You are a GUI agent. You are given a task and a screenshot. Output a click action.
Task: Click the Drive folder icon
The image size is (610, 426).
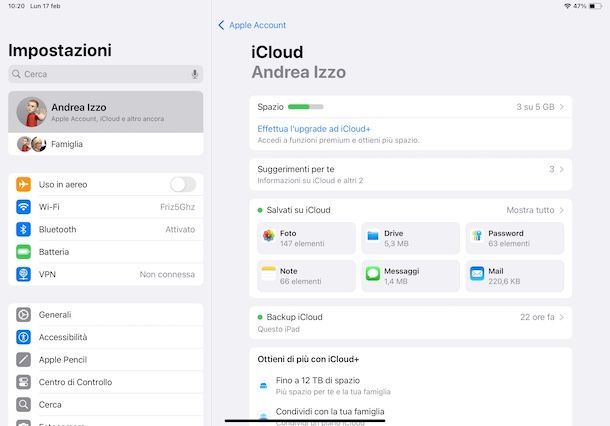(373, 235)
